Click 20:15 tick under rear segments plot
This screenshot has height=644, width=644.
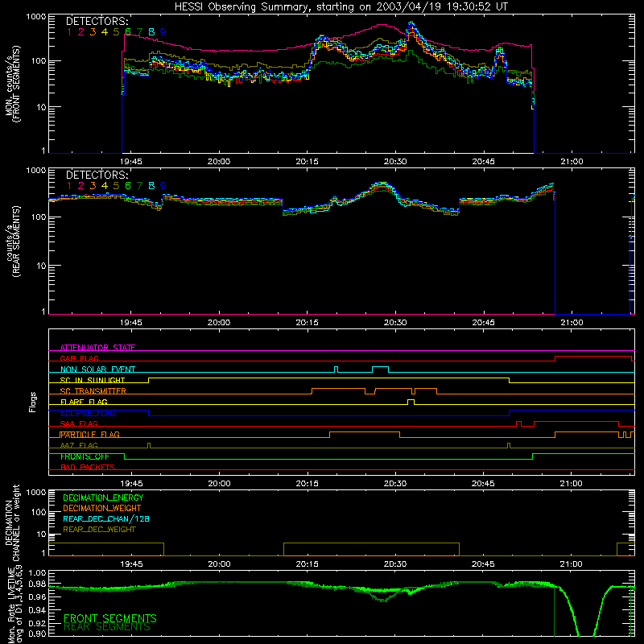(308, 323)
